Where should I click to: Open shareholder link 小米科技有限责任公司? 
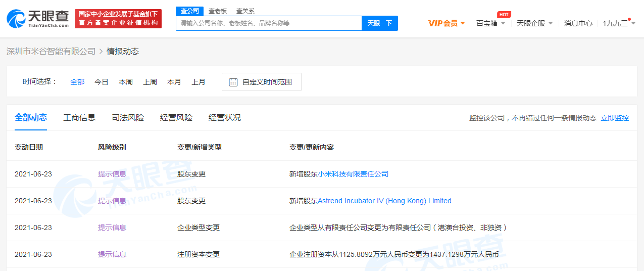coord(353,174)
